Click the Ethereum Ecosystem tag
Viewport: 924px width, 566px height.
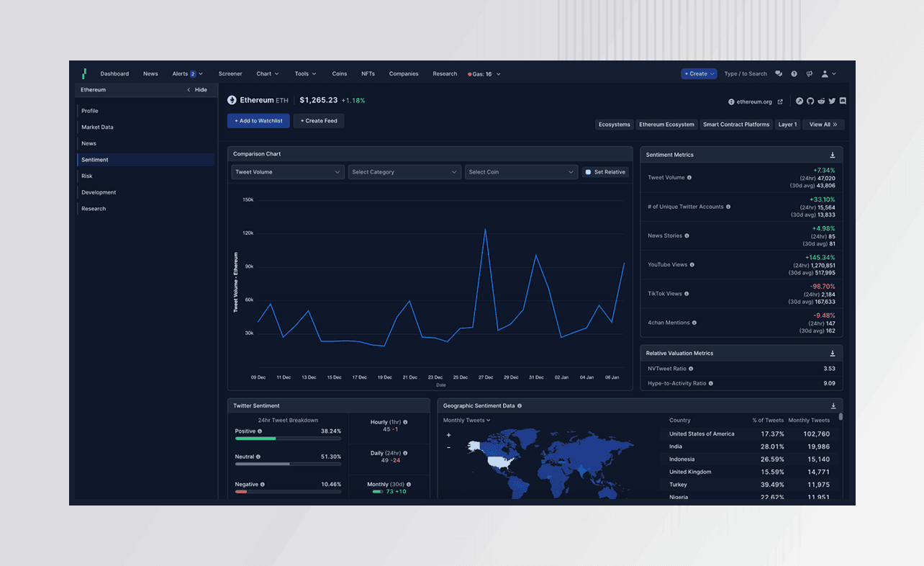point(666,125)
